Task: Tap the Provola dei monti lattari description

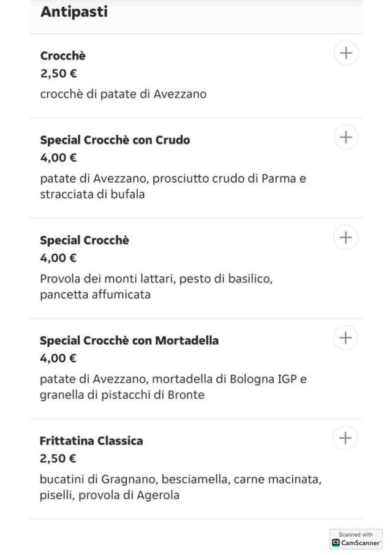Action: pos(156,287)
